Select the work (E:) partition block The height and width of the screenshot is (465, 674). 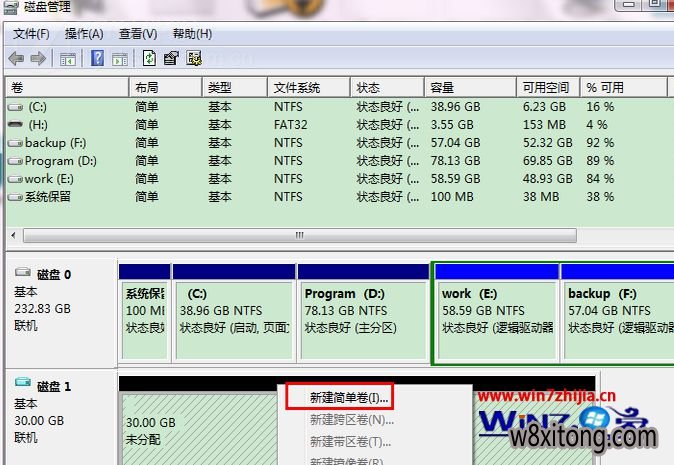click(x=495, y=310)
